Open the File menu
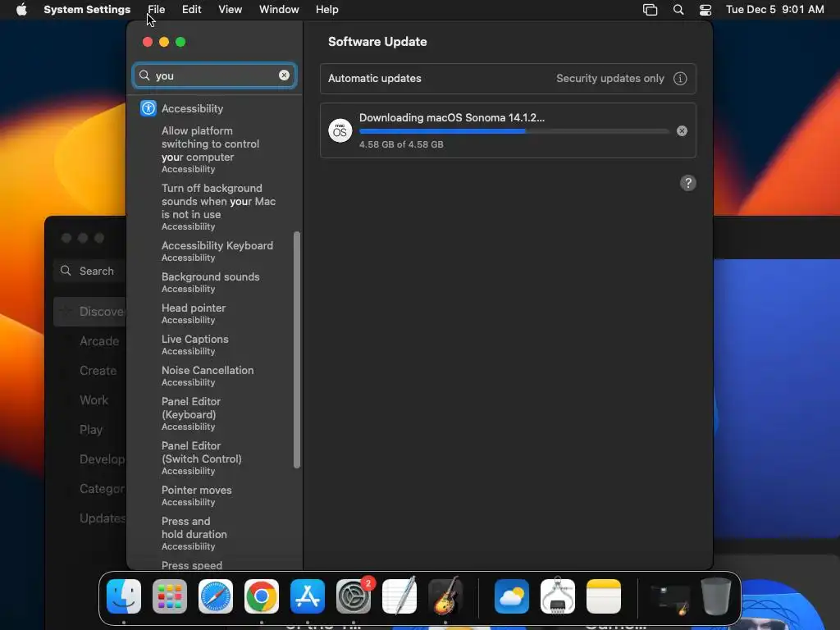This screenshot has width=840, height=630. click(x=157, y=10)
